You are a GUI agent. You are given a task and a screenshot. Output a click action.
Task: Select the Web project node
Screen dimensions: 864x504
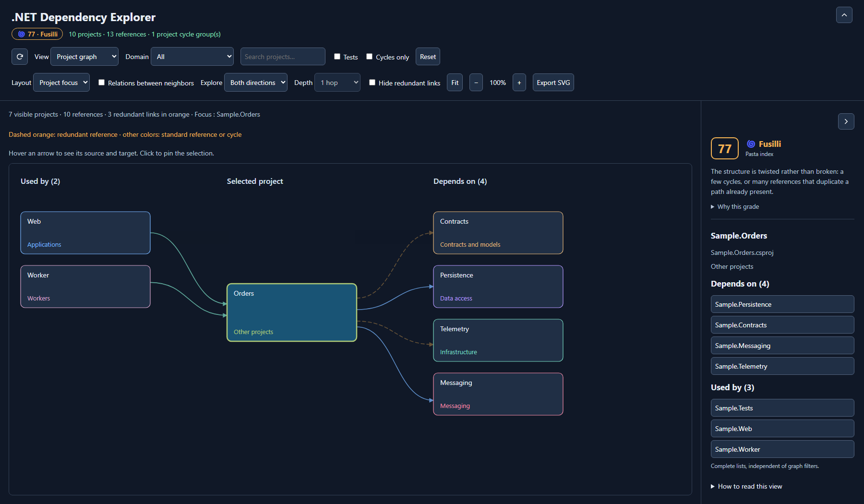click(85, 233)
